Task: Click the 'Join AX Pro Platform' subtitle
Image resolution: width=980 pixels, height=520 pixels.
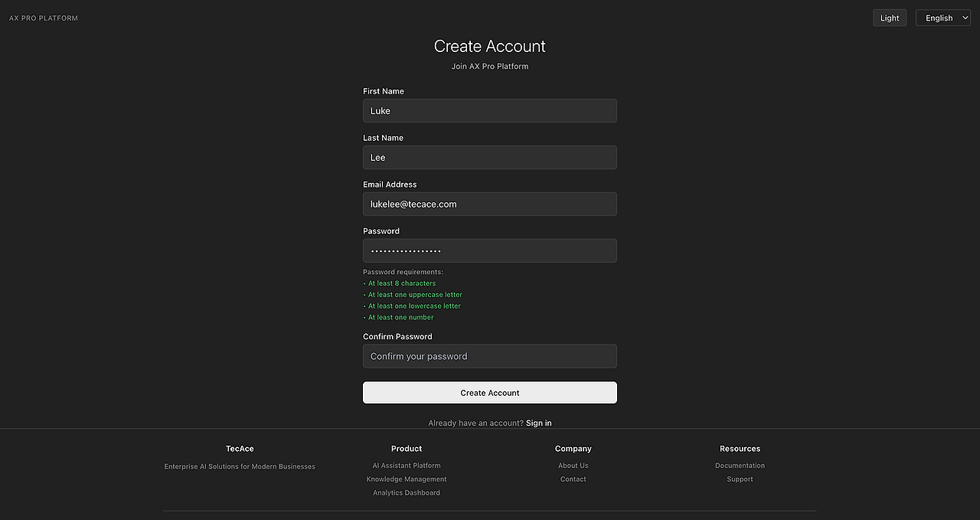Action: 490,66
